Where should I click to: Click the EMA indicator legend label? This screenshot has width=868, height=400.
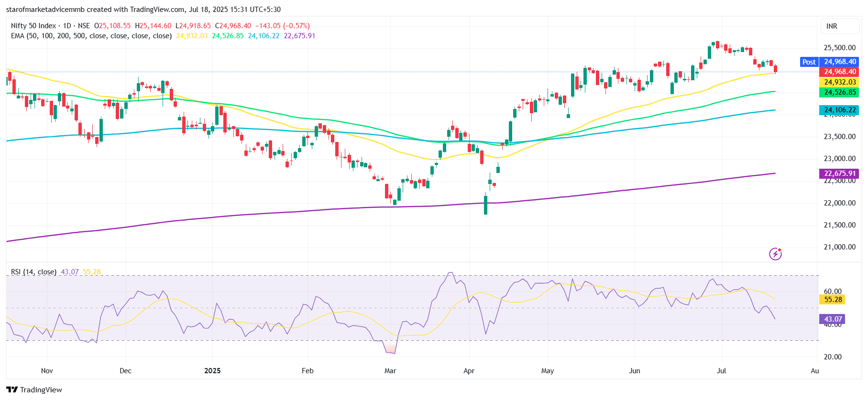click(91, 36)
